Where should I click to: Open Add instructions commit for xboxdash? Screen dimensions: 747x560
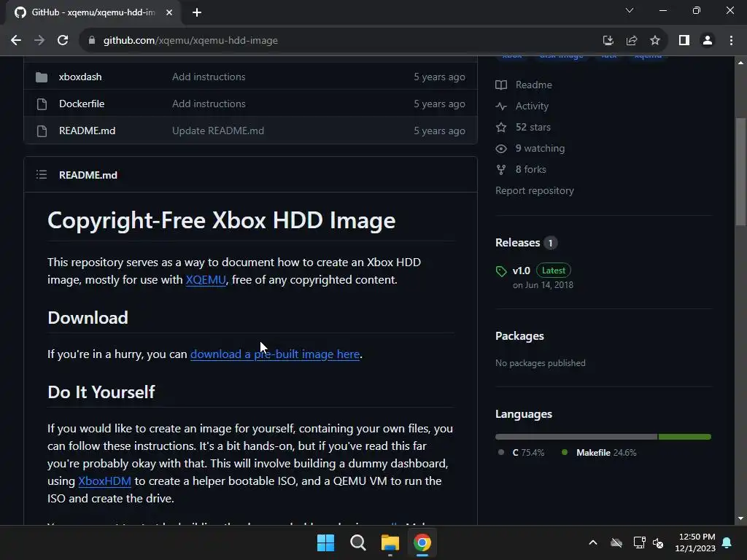pyautogui.click(x=209, y=77)
